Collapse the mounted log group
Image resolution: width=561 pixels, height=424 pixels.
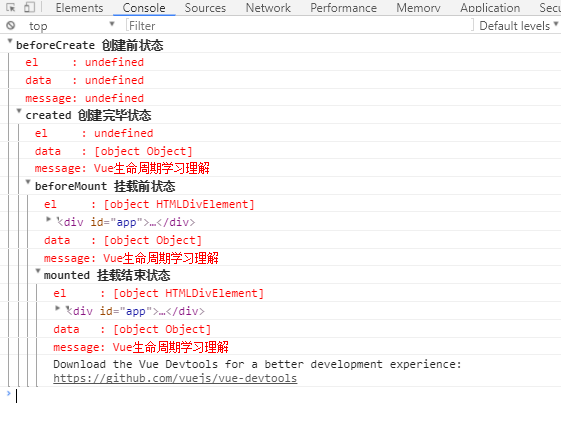click(38, 271)
